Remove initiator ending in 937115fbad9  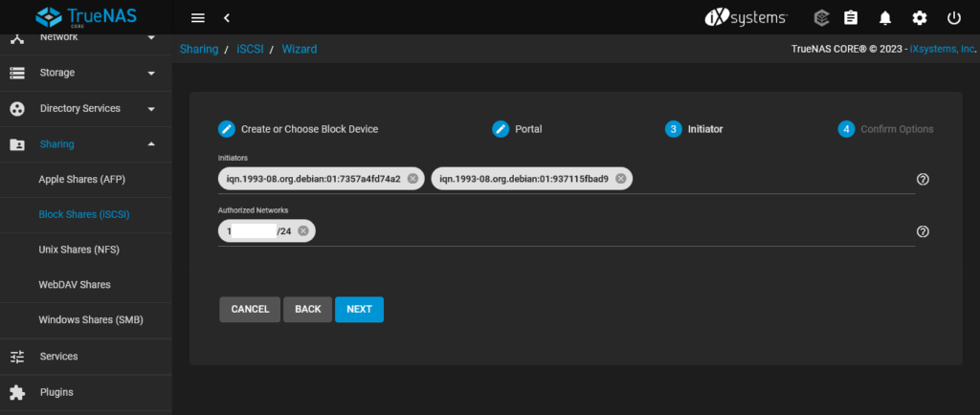(620, 179)
